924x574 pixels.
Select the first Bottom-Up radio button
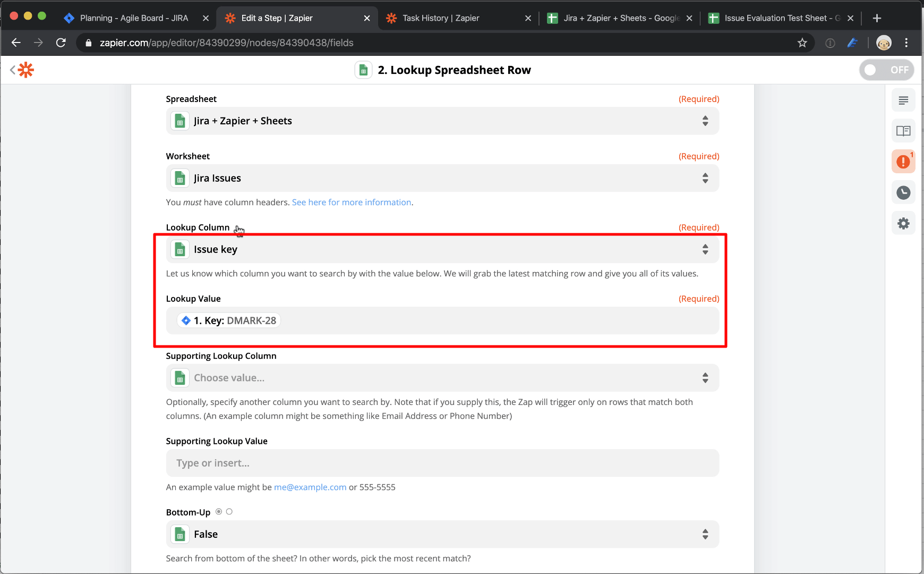tap(219, 512)
